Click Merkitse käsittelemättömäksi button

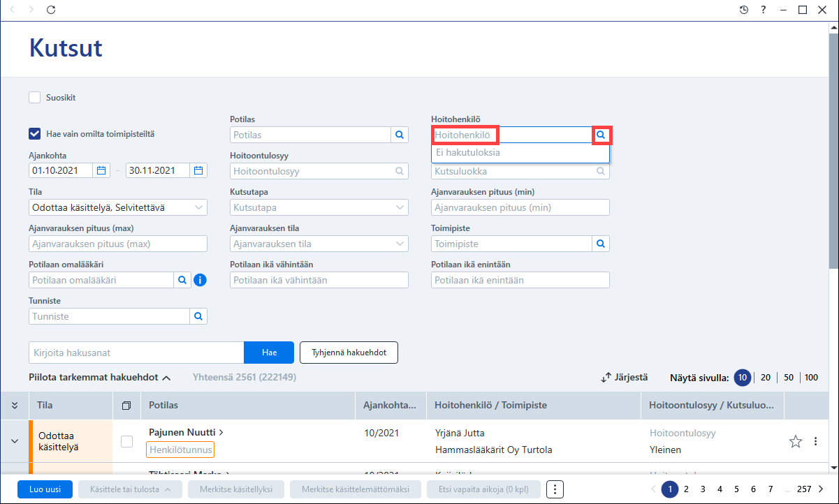pos(356,489)
